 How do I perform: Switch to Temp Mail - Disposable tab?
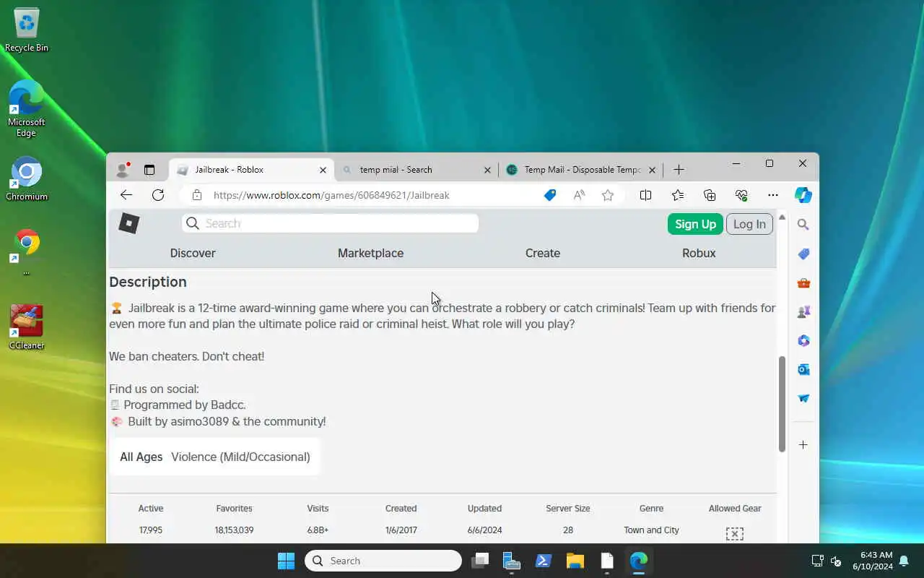pos(580,170)
